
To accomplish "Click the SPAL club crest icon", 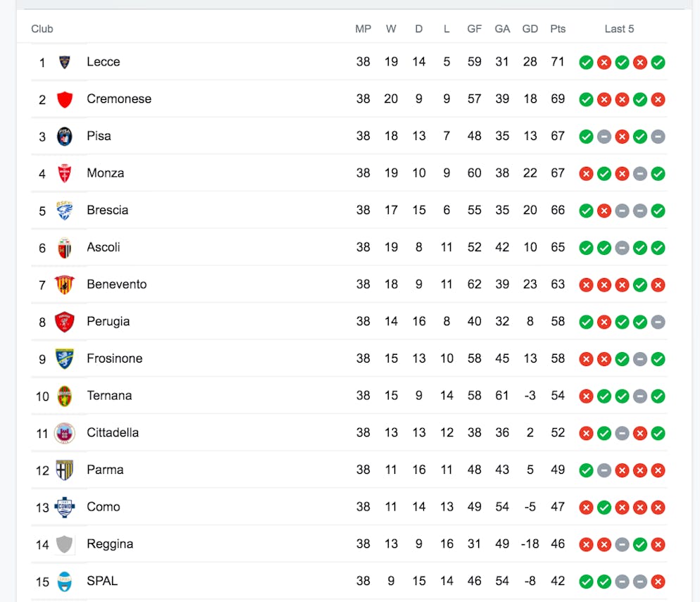I will coord(65,581).
